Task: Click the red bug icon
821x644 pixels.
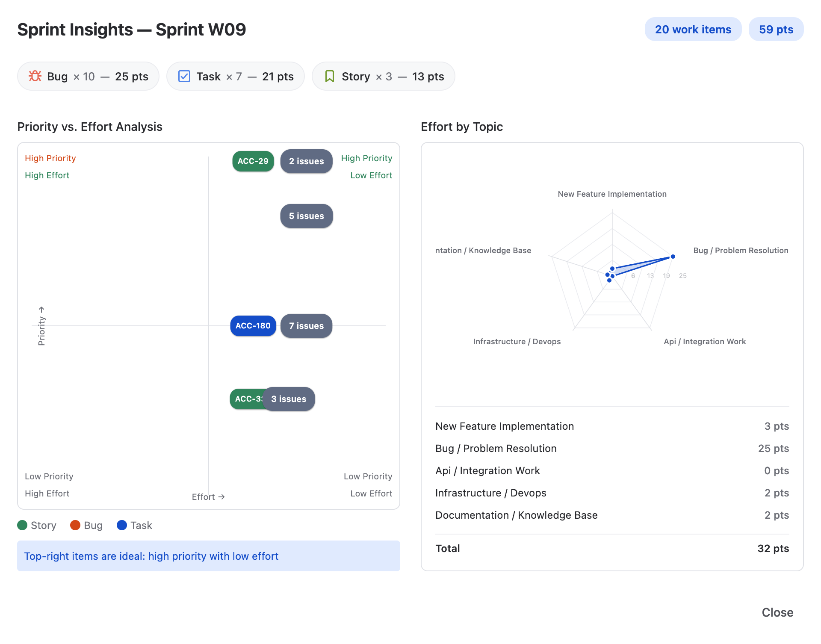Action: click(35, 76)
